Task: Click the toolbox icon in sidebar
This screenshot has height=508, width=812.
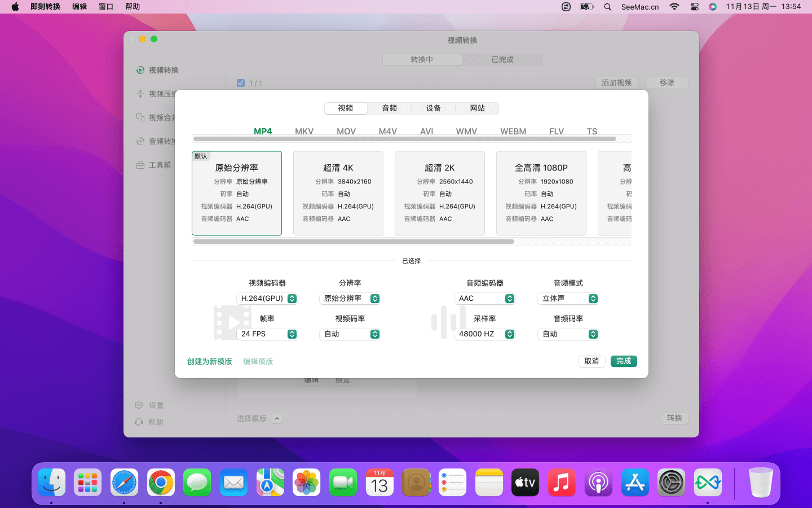Action: pos(140,165)
